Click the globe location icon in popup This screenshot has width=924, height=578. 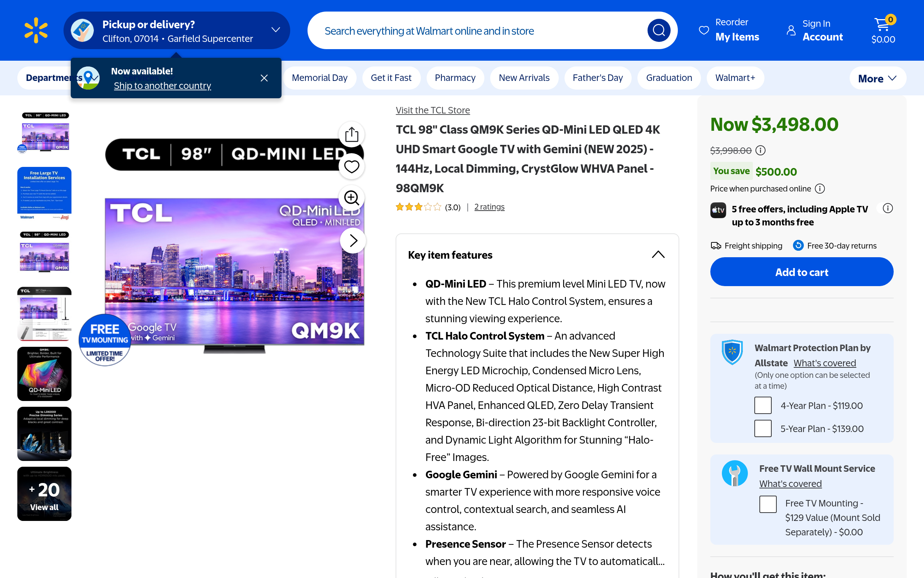pyautogui.click(x=88, y=78)
